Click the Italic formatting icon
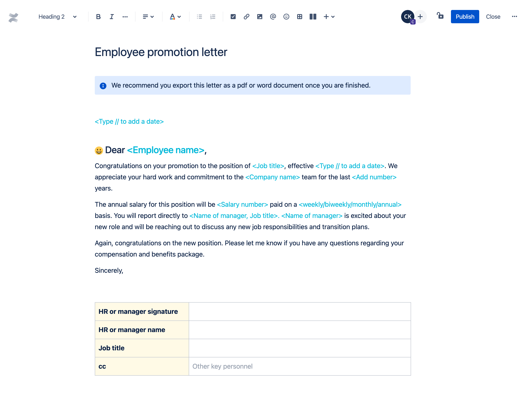 (111, 17)
